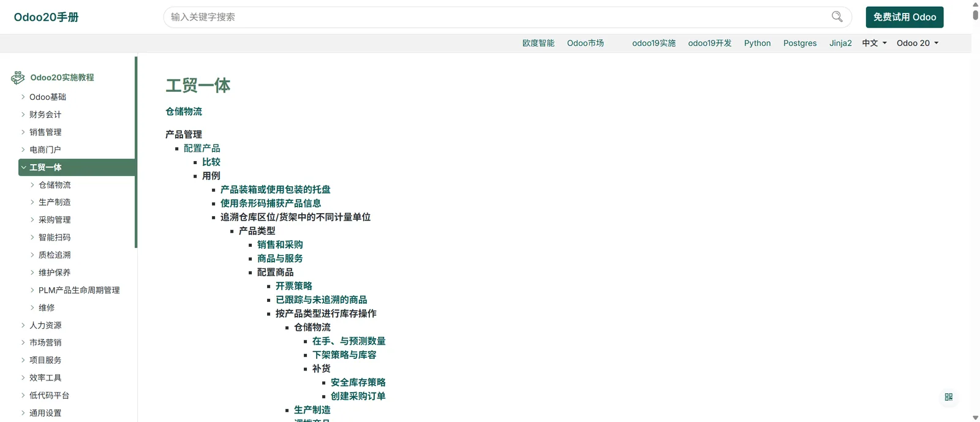Expand the 仓储物流 sidebar chevron
Image resolution: width=980 pixels, height=422 pixels.
32,184
